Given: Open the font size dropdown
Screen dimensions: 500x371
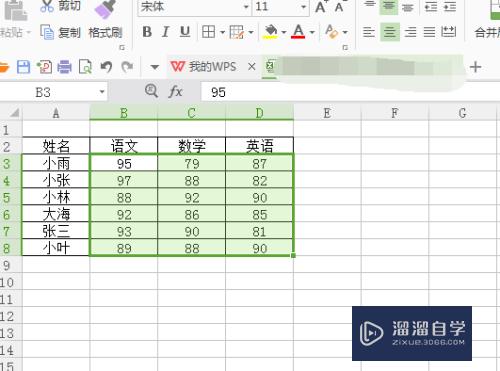Looking at the screenshot, I should click(303, 6).
